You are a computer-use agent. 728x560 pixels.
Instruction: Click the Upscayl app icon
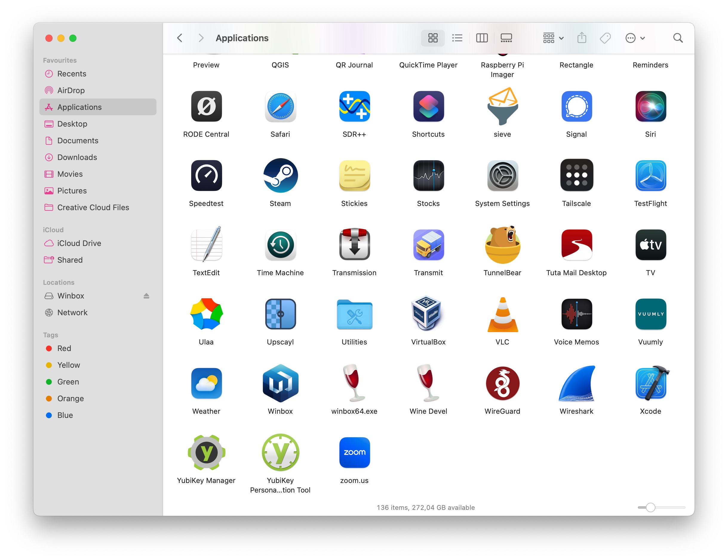(x=280, y=314)
